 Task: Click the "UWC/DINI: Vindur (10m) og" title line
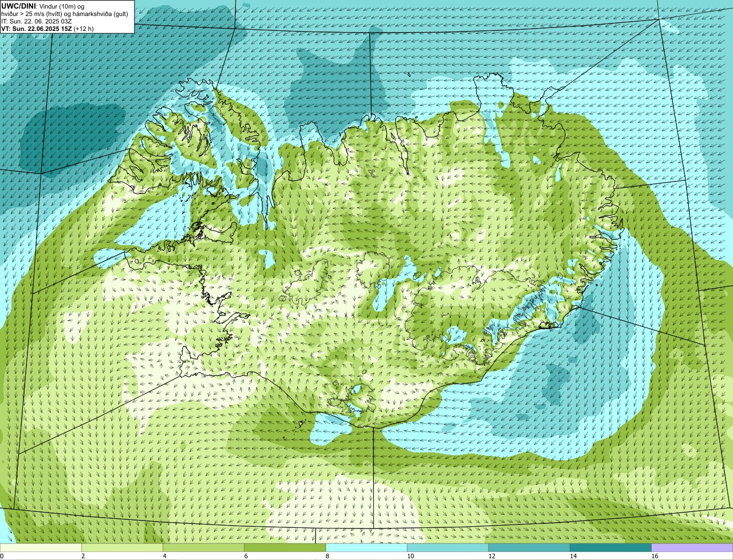pyautogui.click(x=43, y=6)
